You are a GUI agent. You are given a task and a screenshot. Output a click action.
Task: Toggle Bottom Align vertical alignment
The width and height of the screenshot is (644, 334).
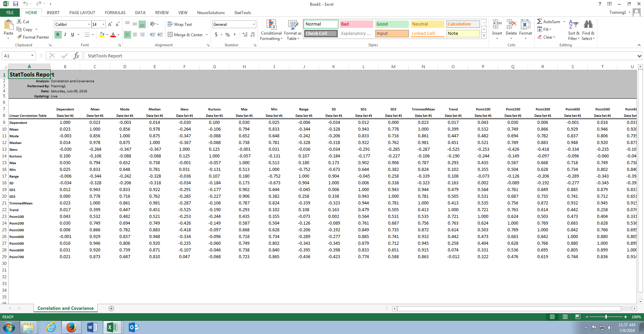pos(142,24)
